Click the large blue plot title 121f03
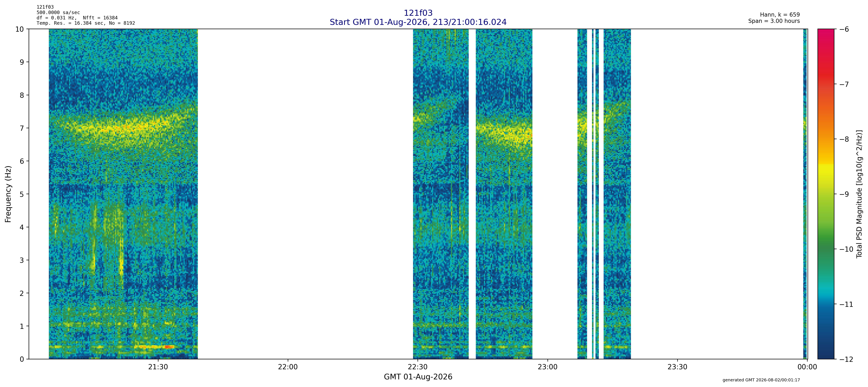Screen dimensions: 868x387 tap(418, 13)
